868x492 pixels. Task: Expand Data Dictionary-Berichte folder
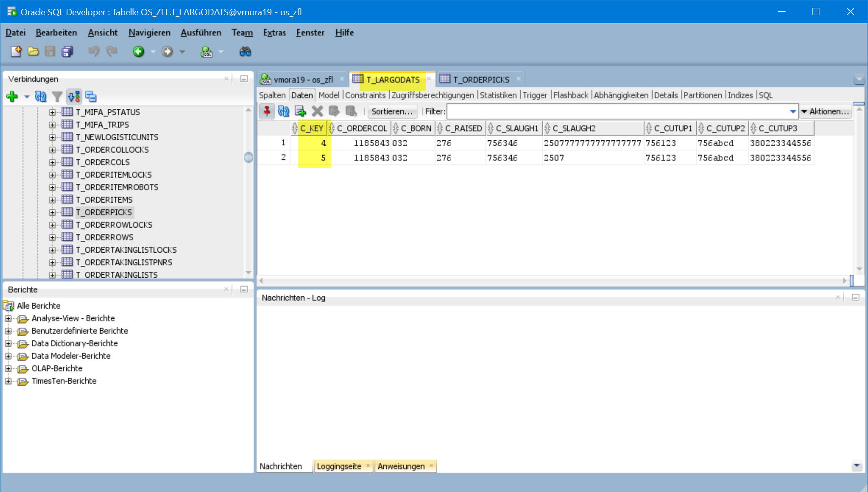(8, 343)
